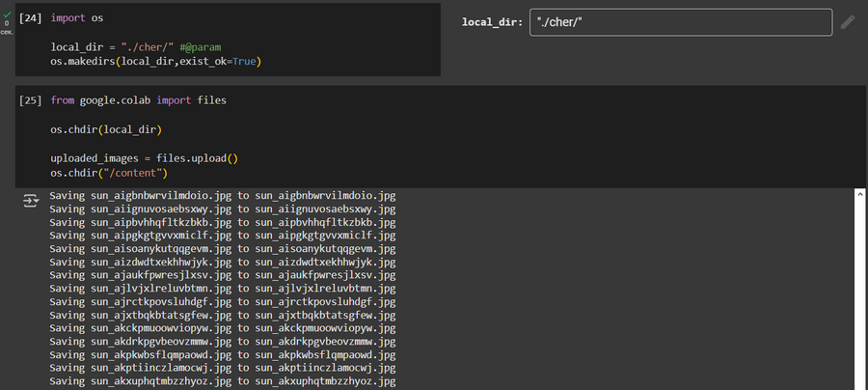The height and width of the screenshot is (390, 868).
Task: Click the os.chdir(local_dir) code line
Action: [x=106, y=129]
